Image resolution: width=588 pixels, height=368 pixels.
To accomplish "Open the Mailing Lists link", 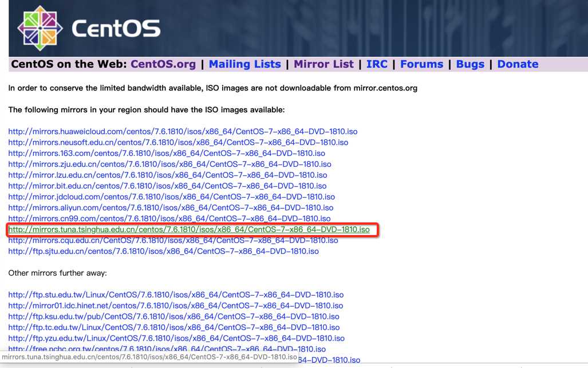I will 245,64.
